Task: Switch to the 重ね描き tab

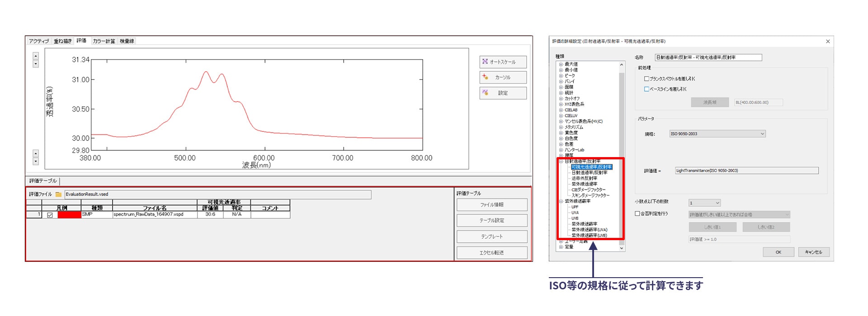Action: tap(62, 41)
